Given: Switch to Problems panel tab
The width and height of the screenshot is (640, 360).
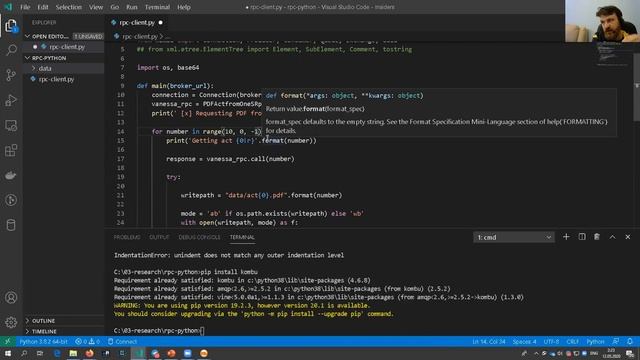Looking at the screenshot, I should pyautogui.click(x=127, y=237).
